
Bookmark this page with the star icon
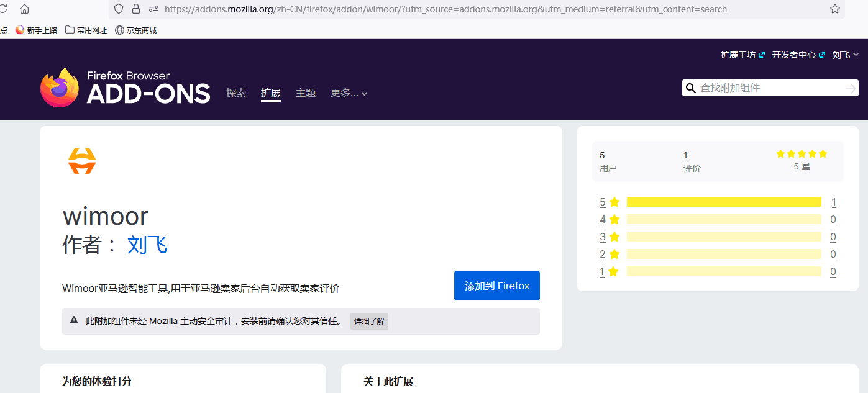[835, 9]
